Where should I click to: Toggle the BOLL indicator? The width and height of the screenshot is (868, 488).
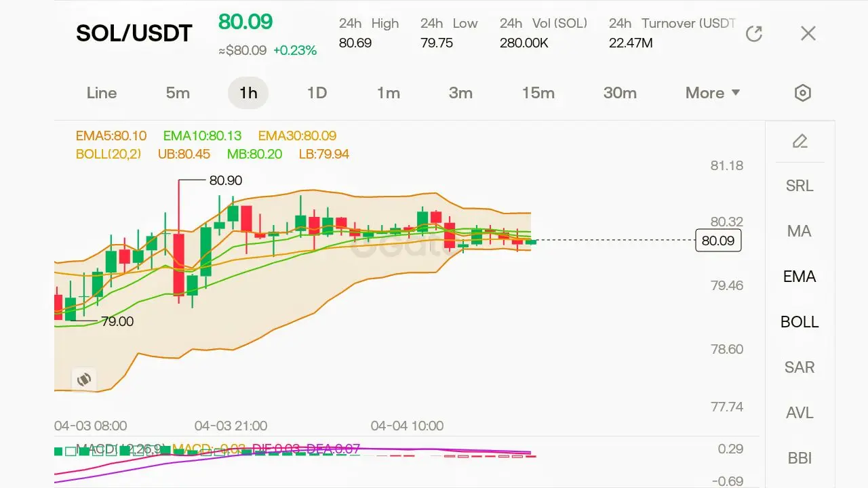[800, 322]
